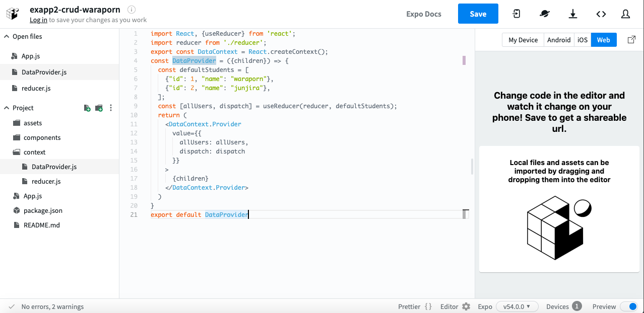Viewport: 644px width, 313px height.
Task: Run Prettier code formatter
Action: [415, 306]
